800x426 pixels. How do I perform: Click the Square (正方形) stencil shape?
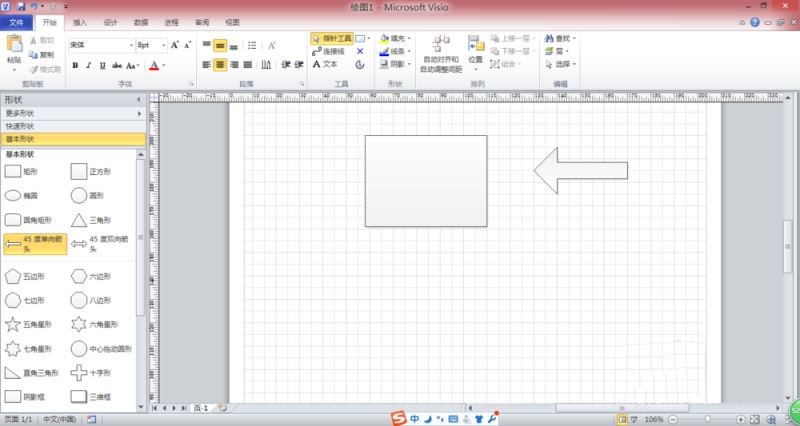[91, 172]
